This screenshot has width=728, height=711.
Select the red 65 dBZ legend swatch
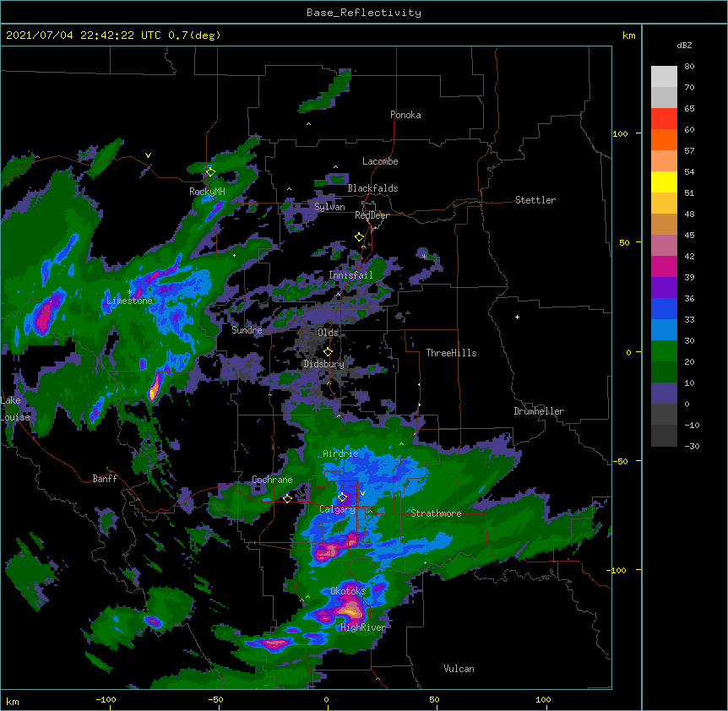(x=664, y=119)
